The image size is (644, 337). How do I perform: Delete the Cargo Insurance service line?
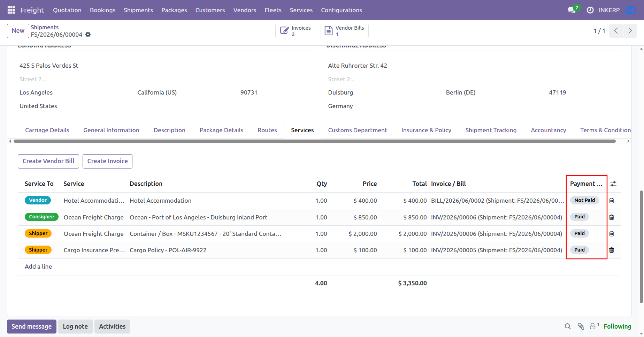click(x=612, y=250)
